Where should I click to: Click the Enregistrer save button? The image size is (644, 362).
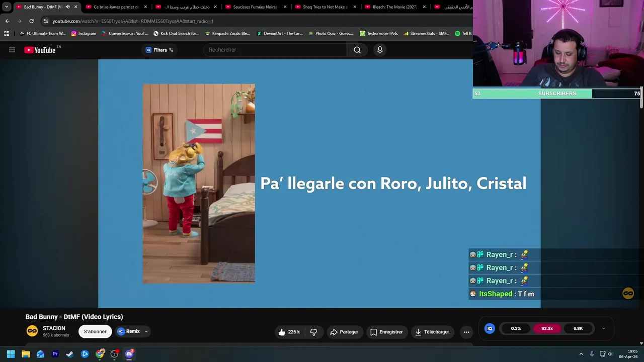[386, 332]
